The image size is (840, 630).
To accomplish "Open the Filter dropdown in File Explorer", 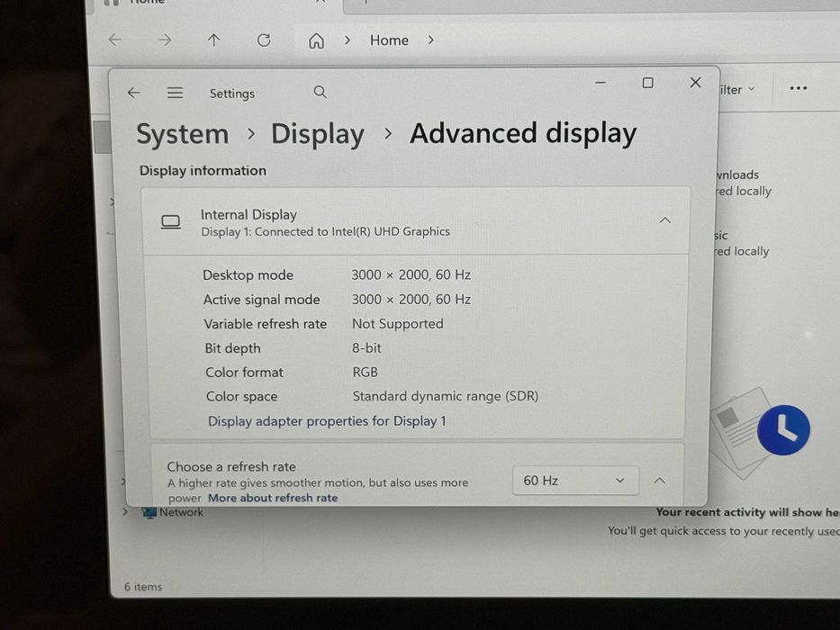I will pyautogui.click(x=737, y=89).
